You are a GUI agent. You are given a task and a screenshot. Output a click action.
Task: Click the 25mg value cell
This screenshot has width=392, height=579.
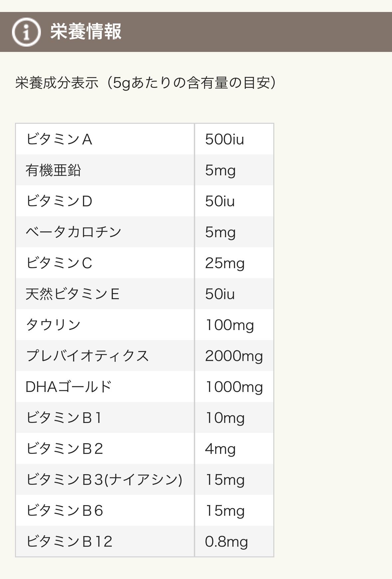pos(225,263)
